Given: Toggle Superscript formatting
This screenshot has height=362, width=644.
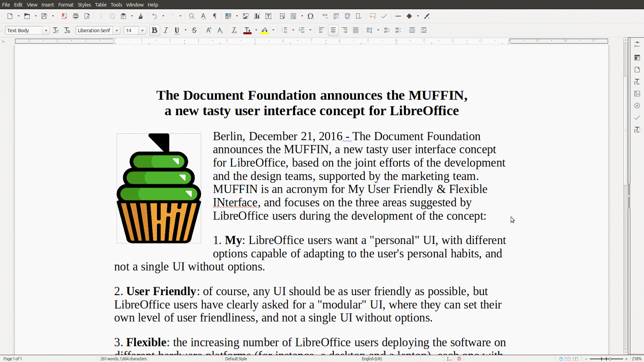Looking at the screenshot, I should (208, 30).
